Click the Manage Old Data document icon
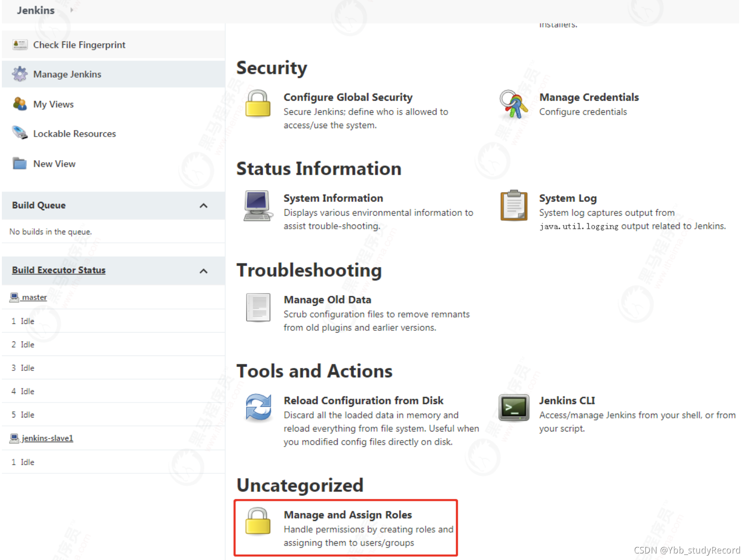Viewport: 747px width, 560px height. [x=258, y=307]
